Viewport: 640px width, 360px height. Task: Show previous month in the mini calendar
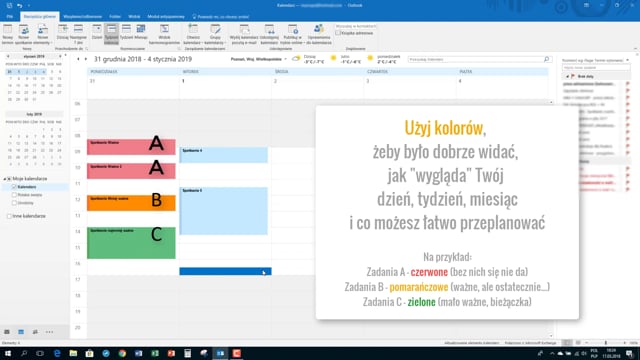click(x=8, y=56)
